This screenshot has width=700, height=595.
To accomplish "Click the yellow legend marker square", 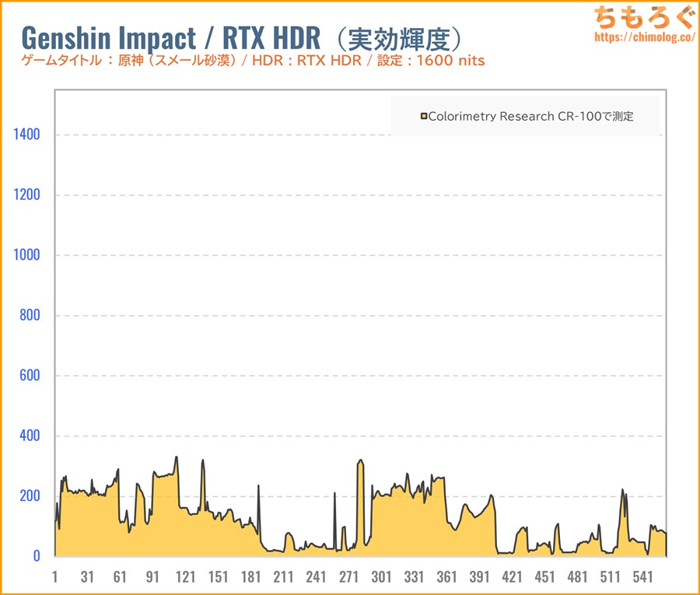I will (424, 117).
